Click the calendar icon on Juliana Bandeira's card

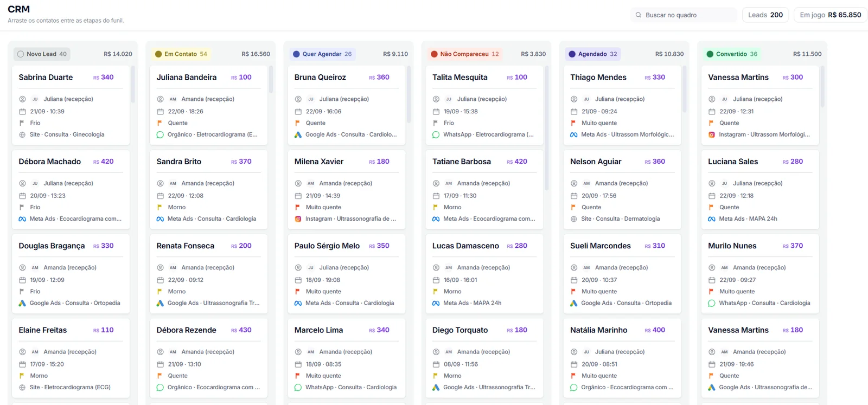160,112
